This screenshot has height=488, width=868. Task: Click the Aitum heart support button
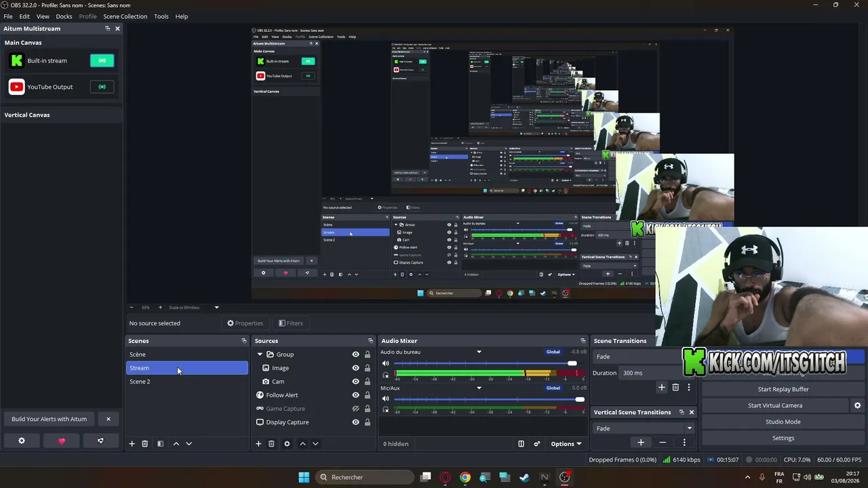(62, 441)
